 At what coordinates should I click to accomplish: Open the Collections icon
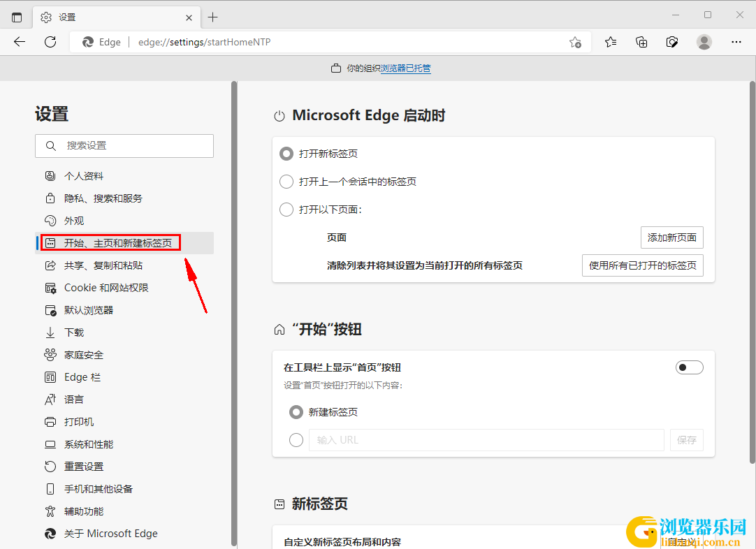point(641,43)
